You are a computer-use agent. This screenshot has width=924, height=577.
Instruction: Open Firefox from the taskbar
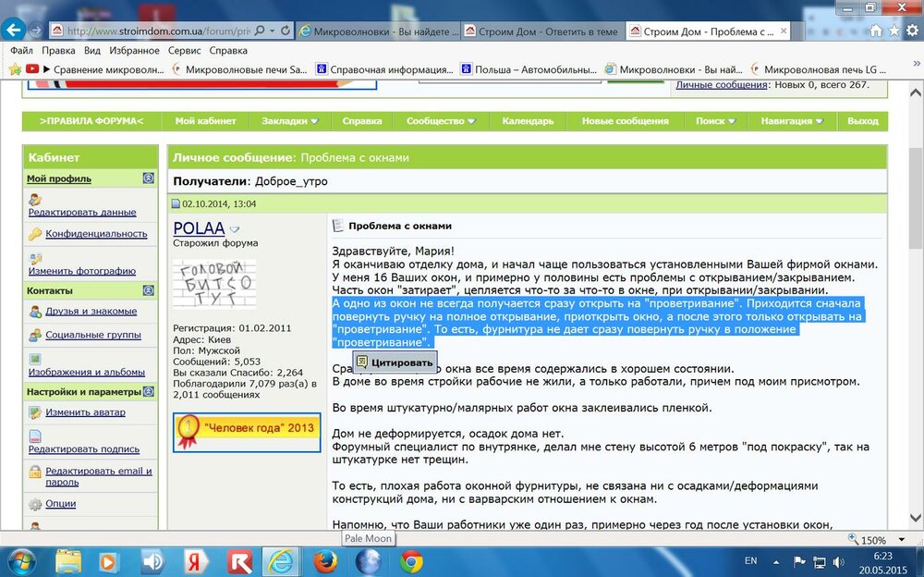[325, 561]
